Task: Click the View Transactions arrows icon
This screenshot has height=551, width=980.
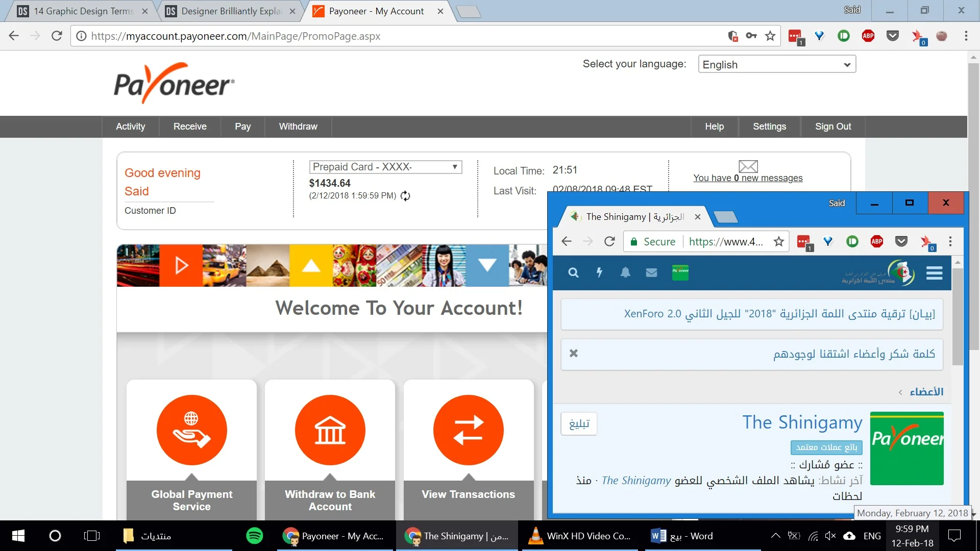Action: tap(468, 430)
